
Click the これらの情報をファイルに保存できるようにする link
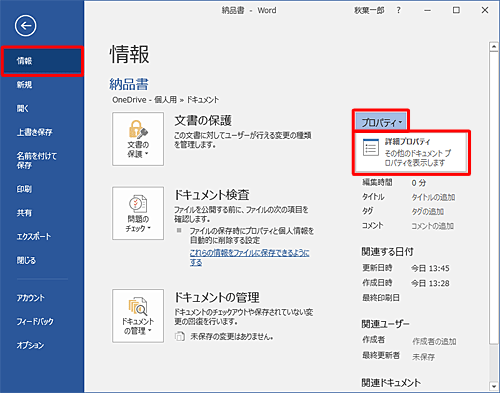(x=249, y=257)
